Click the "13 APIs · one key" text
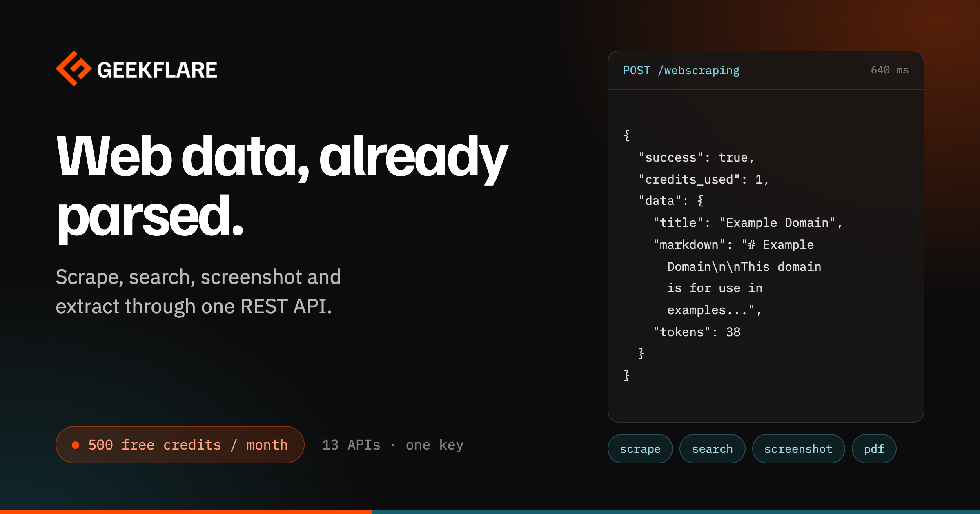 click(393, 445)
